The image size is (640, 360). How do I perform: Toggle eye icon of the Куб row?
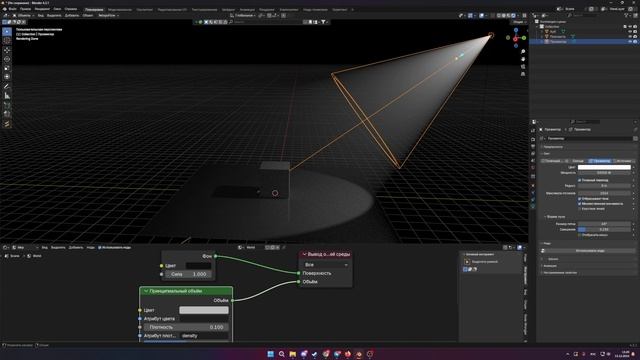click(x=630, y=31)
